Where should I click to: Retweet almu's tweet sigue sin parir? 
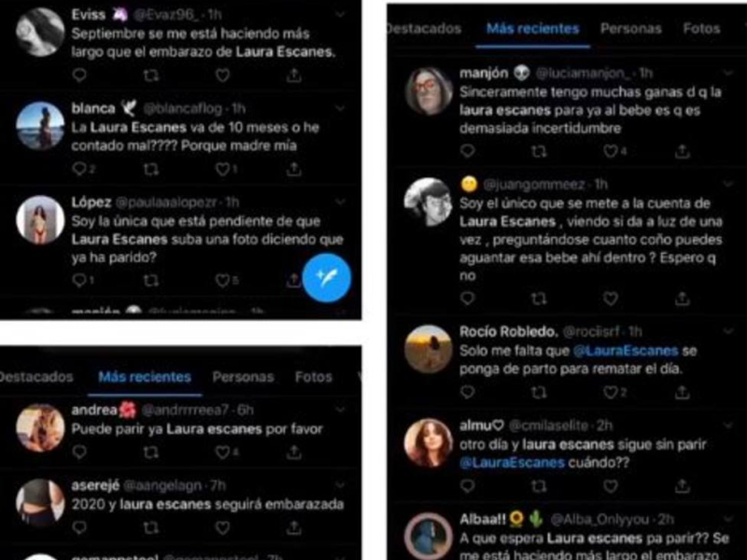tap(539, 486)
